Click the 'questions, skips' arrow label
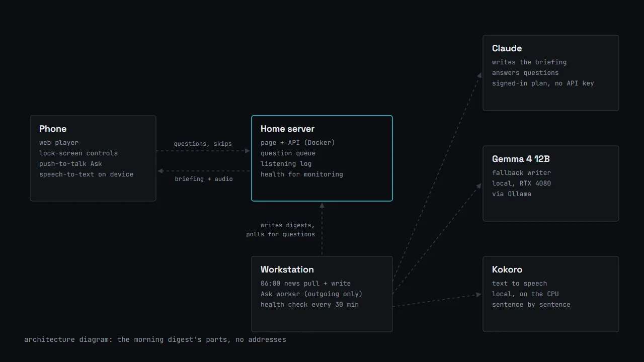The width and height of the screenshot is (644, 362). [x=203, y=144]
